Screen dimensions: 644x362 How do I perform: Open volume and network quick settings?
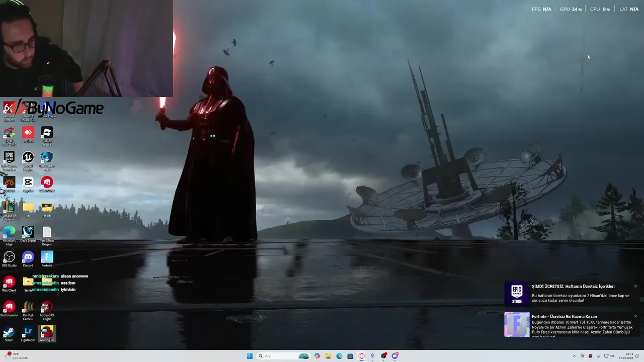(x=610, y=356)
